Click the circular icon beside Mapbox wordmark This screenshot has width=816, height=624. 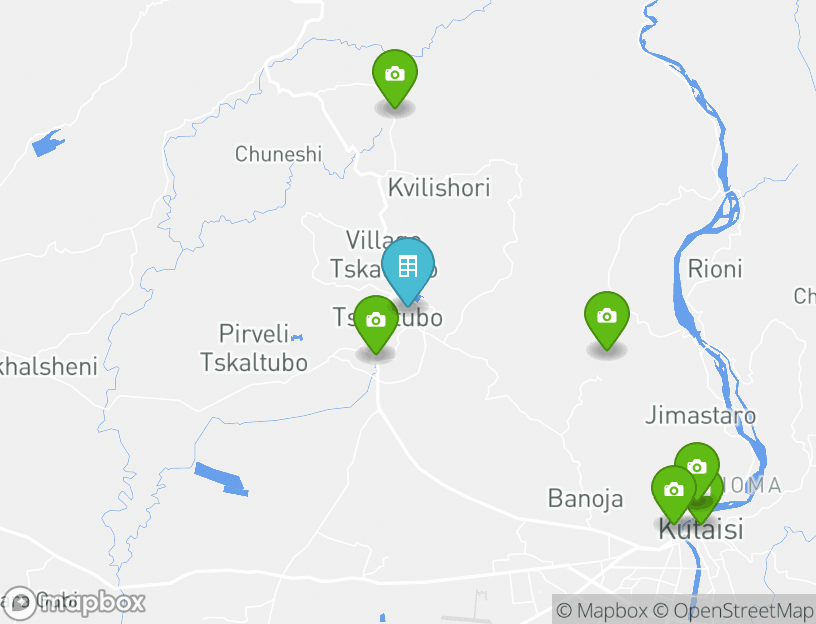pyautogui.click(x=20, y=604)
